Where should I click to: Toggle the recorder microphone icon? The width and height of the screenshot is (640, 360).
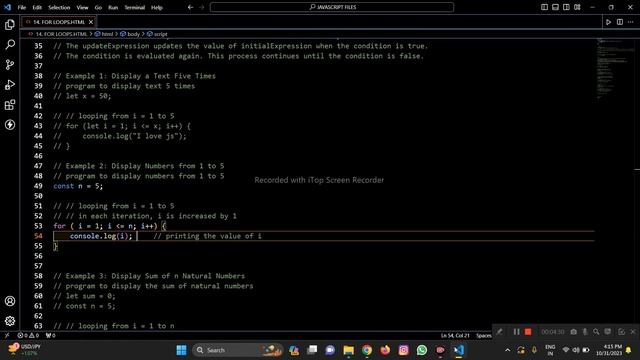pyautogui.click(x=585, y=332)
